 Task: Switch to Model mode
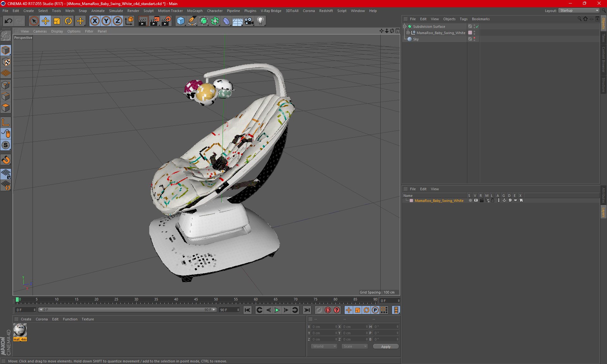[6, 50]
